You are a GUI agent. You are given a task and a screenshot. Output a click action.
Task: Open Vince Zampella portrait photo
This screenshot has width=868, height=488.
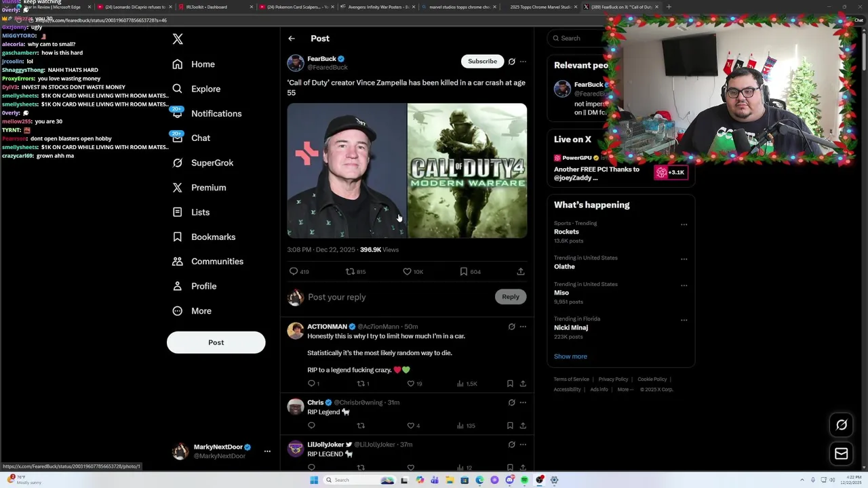pos(347,171)
